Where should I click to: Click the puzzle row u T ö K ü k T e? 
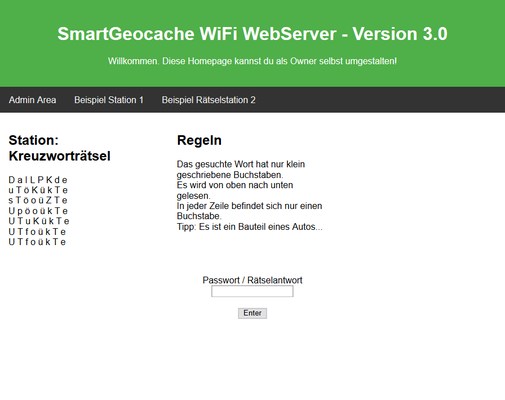pyautogui.click(x=38, y=190)
